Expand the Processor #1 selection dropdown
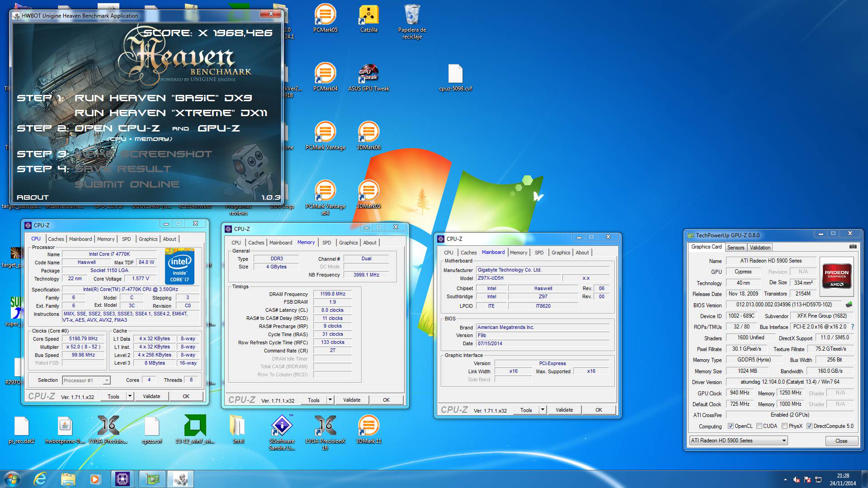 107,380
